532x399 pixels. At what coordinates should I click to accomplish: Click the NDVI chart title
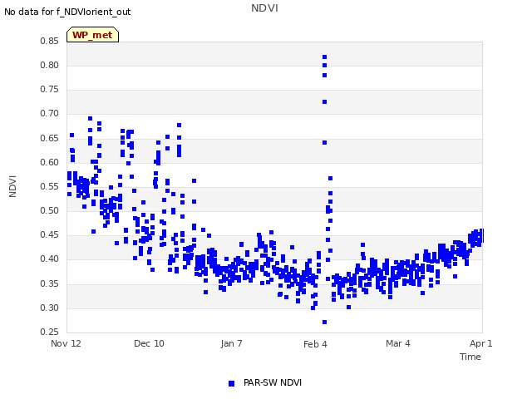pyautogui.click(x=264, y=8)
